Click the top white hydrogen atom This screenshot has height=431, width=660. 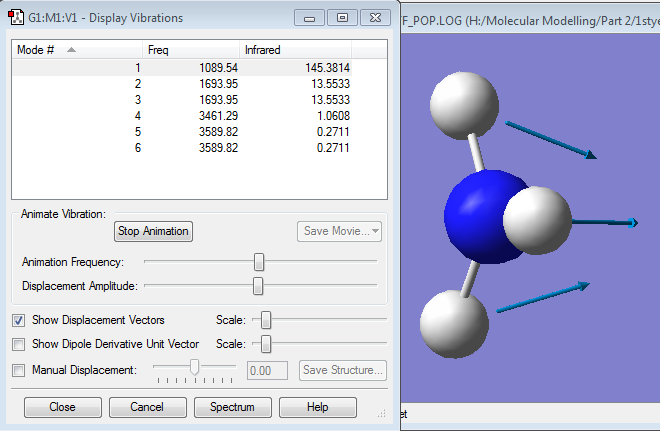[x=464, y=103]
